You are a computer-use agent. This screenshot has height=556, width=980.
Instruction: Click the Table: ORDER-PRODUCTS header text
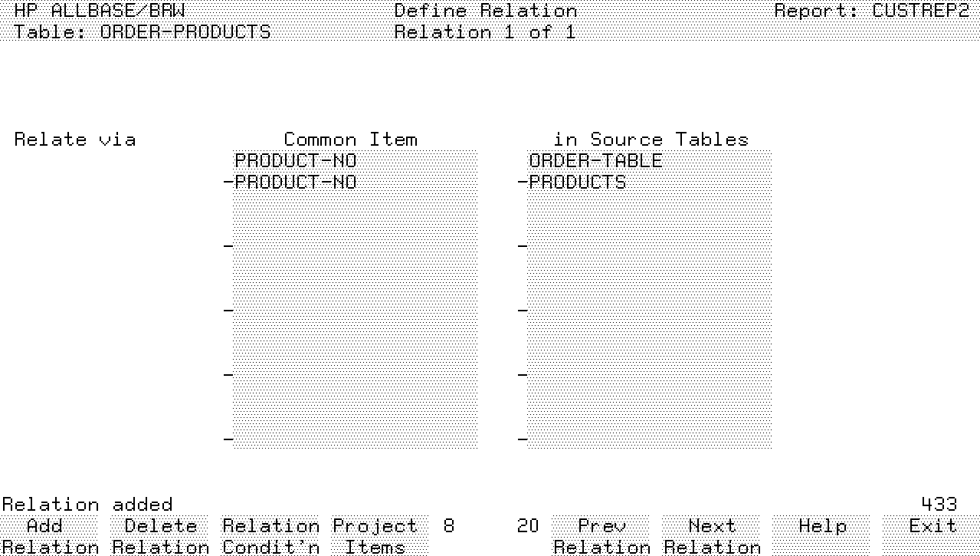click(x=143, y=32)
